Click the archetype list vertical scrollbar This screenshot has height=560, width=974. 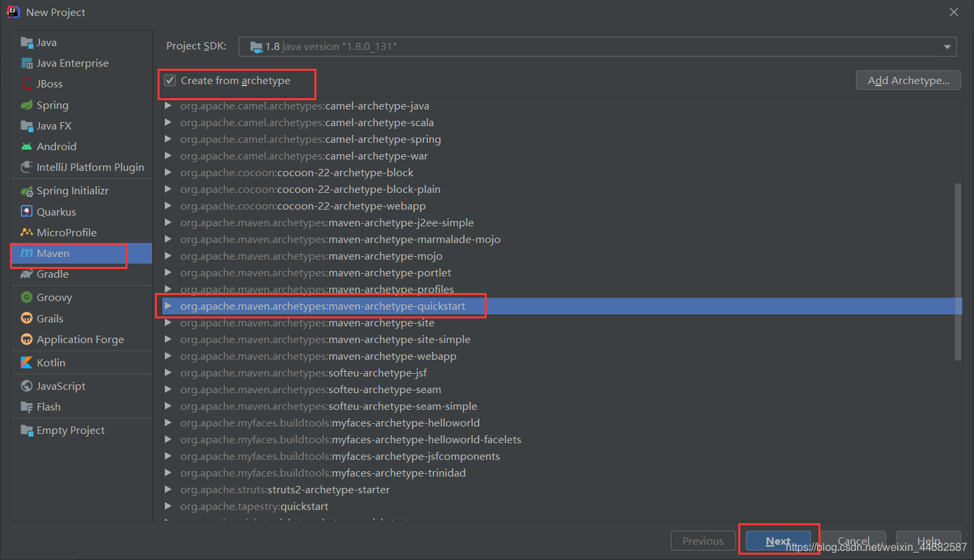point(958,272)
